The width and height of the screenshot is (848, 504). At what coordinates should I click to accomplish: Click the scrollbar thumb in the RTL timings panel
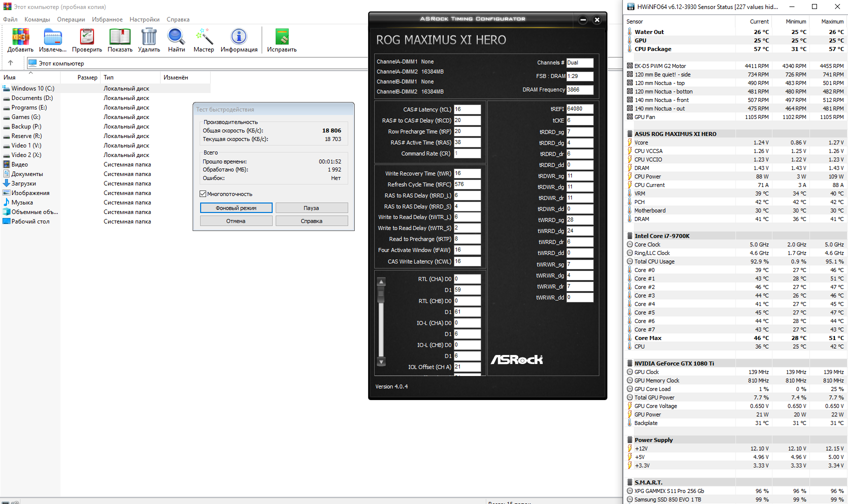point(381,295)
